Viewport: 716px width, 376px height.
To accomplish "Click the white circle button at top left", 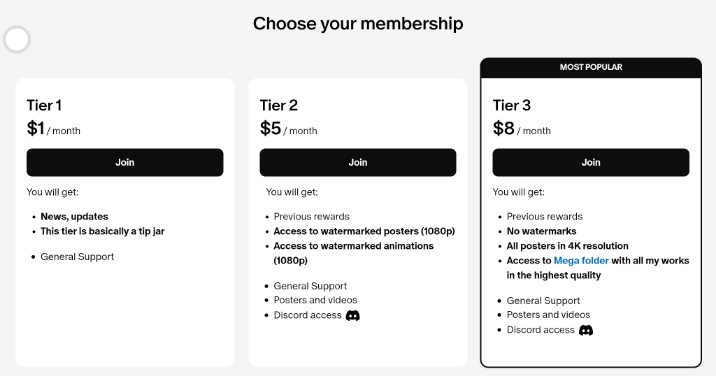I will coord(17,39).
